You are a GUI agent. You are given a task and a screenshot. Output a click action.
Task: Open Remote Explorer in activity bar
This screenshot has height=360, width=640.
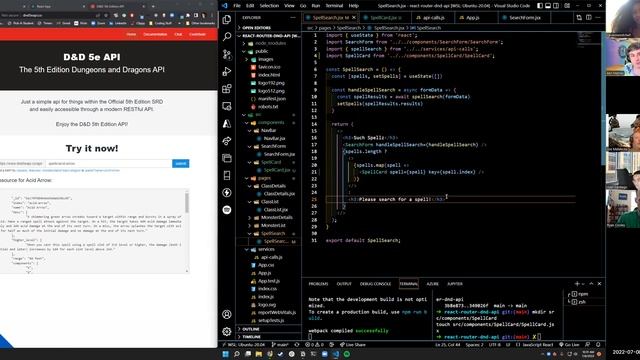[227, 106]
